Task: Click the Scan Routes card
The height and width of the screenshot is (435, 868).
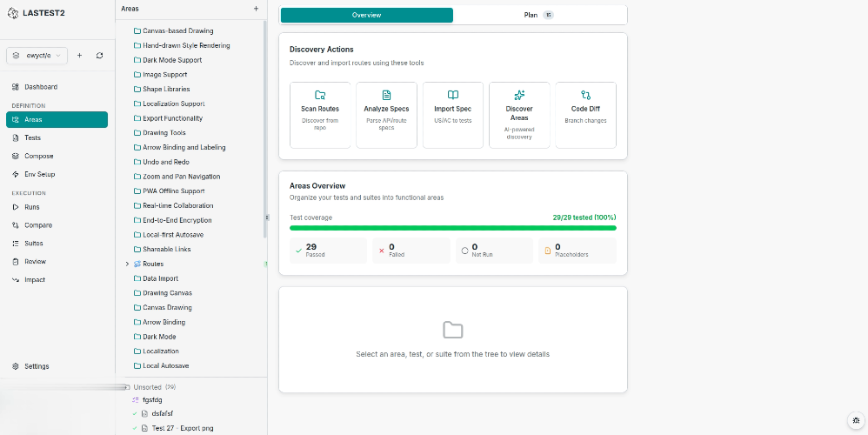Action: tap(320, 115)
